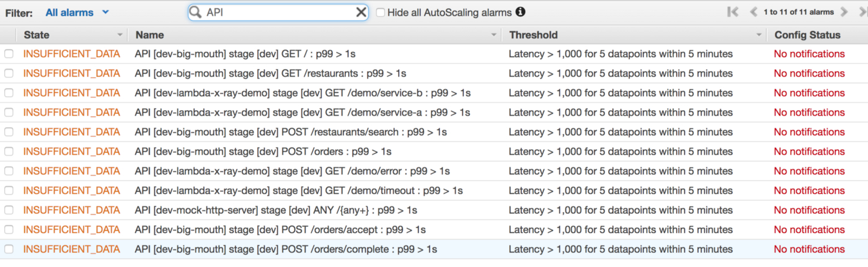Focus the alarm search field

[279, 12]
